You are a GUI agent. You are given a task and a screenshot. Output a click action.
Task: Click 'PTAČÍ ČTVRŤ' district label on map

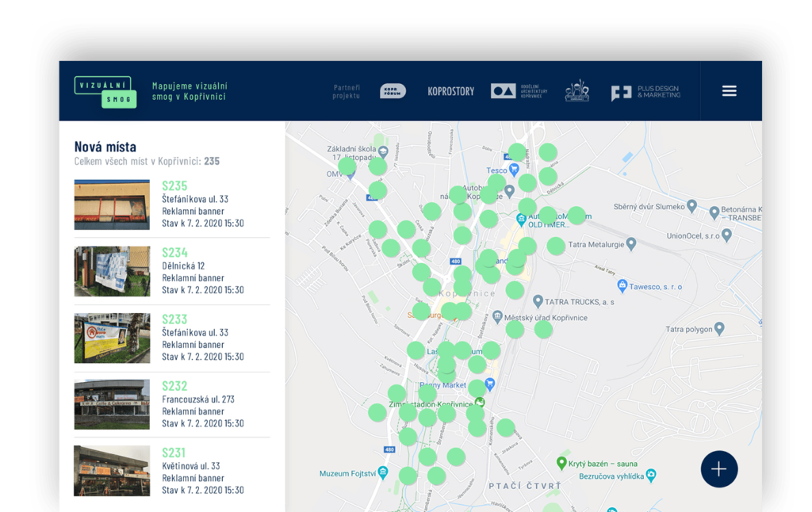tap(525, 486)
